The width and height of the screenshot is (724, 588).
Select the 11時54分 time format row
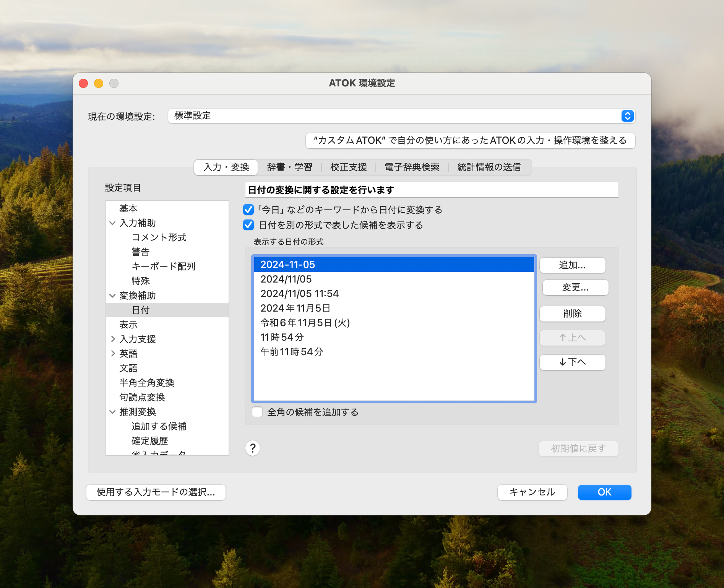(x=394, y=337)
